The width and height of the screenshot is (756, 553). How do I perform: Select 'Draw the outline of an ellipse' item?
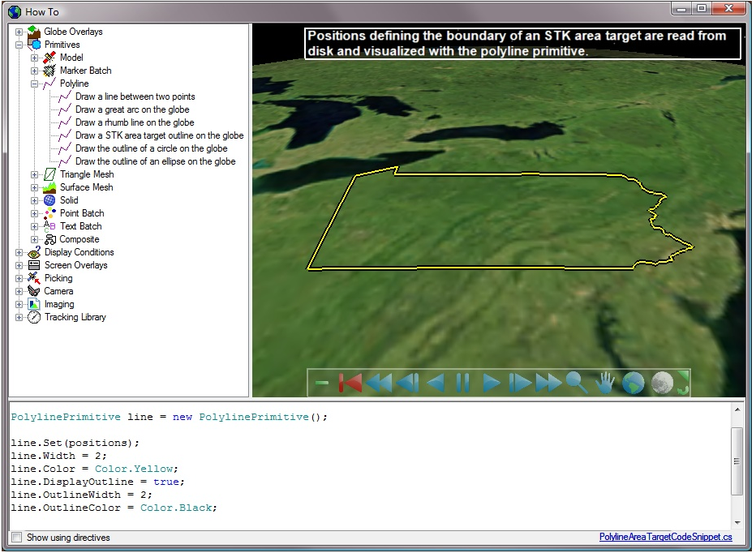pyautogui.click(x=155, y=161)
